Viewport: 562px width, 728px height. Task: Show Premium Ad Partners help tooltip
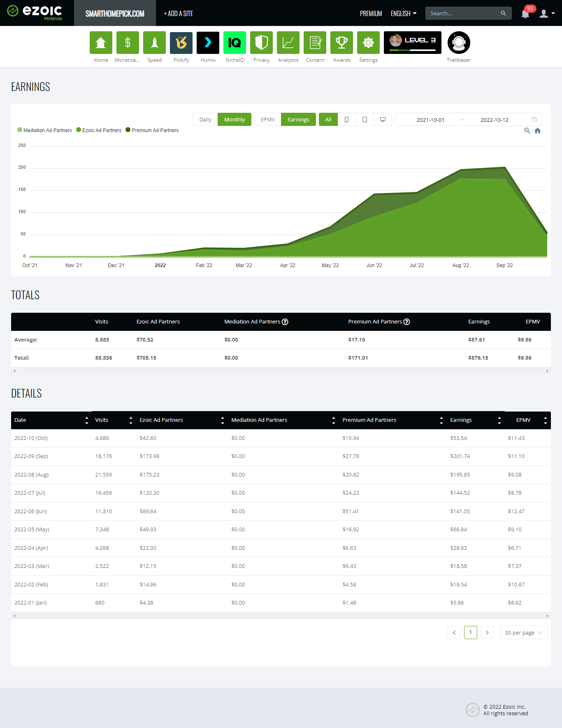point(407,322)
